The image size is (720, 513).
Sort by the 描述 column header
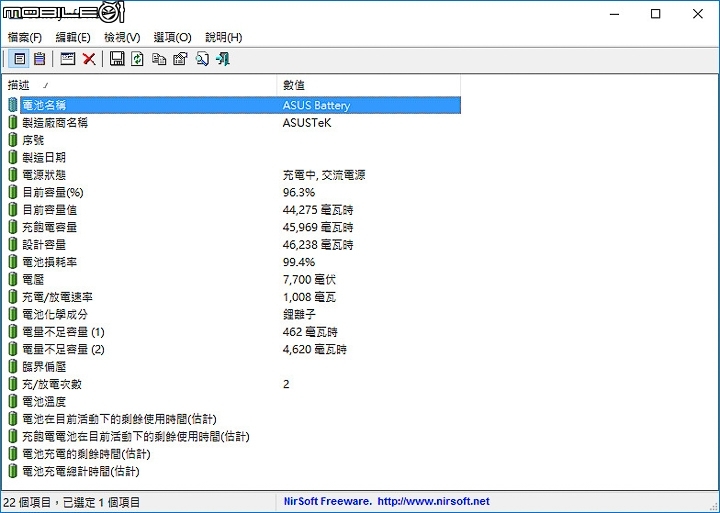point(140,85)
